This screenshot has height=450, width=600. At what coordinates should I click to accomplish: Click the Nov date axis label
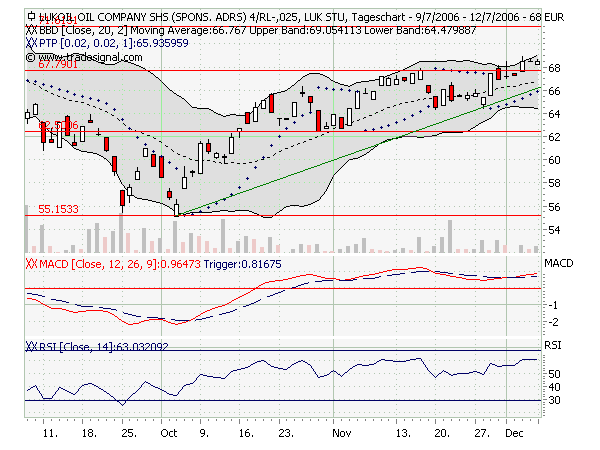click(342, 433)
